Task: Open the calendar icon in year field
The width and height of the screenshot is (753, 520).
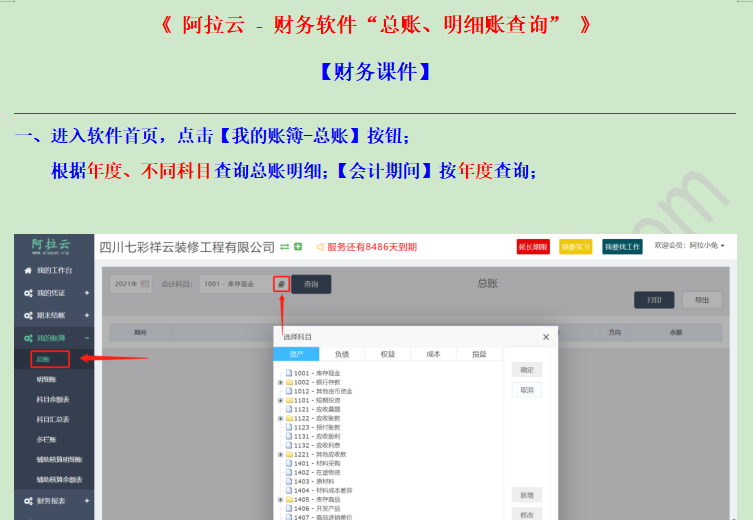Action: pos(145,284)
